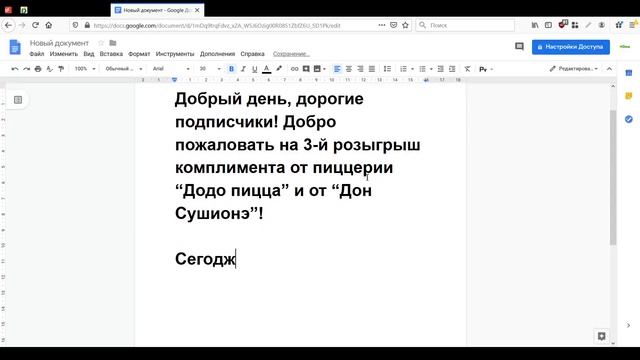Open Tasks in the side panel
640x360 pixels.
(629, 119)
